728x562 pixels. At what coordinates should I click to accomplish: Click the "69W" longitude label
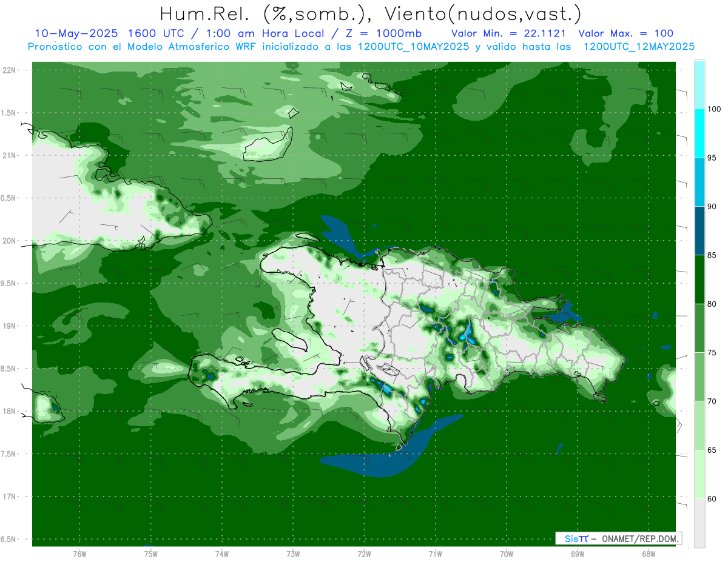578,554
